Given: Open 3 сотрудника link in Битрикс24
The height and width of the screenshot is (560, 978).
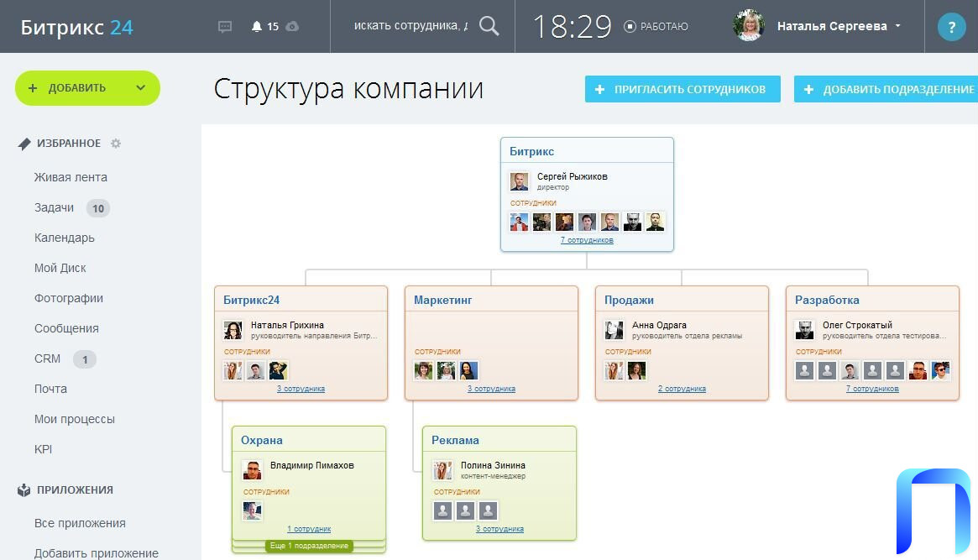Looking at the screenshot, I should click(301, 389).
